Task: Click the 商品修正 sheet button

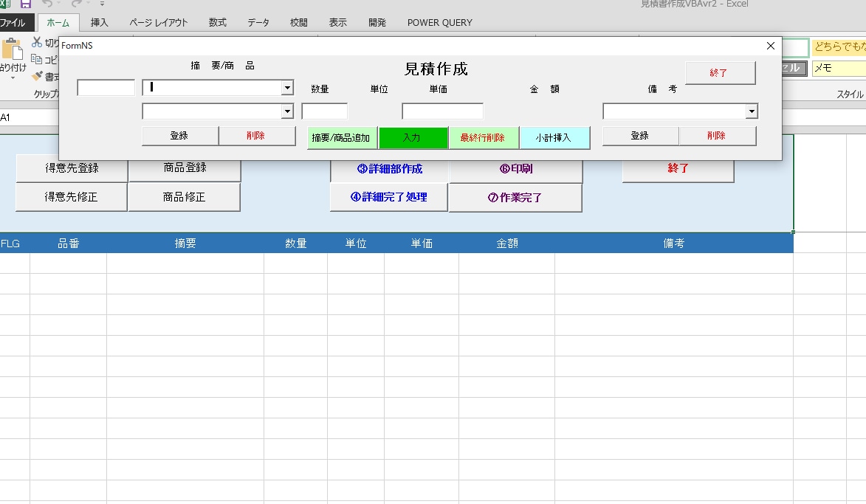Action: click(184, 197)
